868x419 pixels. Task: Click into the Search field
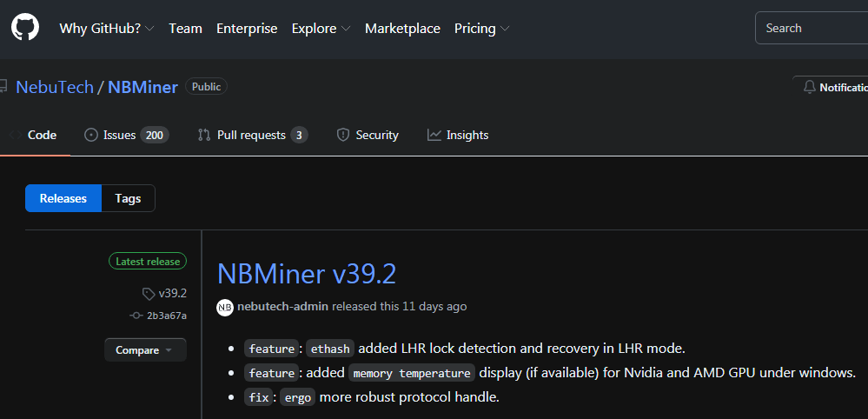(811, 28)
